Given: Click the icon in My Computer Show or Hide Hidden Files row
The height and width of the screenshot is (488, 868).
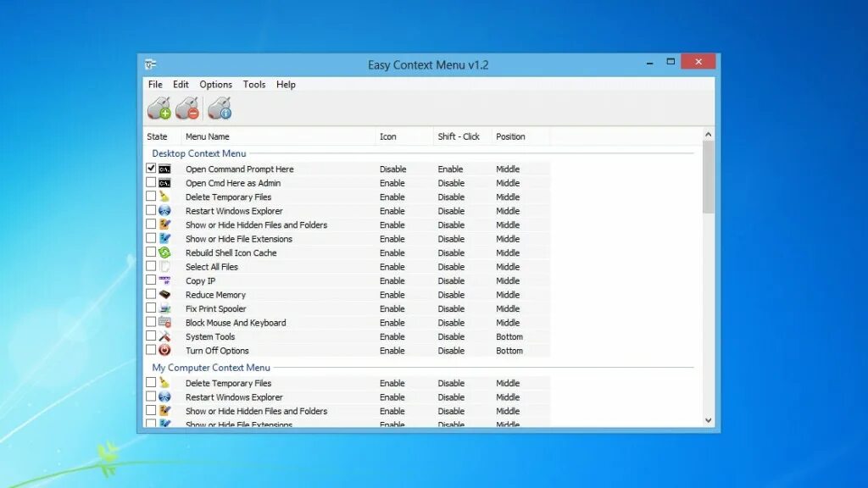Looking at the screenshot, I should click(164, 411).
